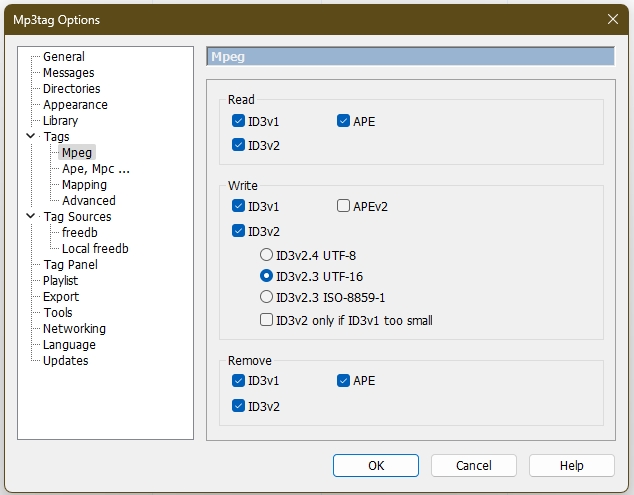Open Export options page
The height and width of the screenshot is (495, 634).
[61, 296]
